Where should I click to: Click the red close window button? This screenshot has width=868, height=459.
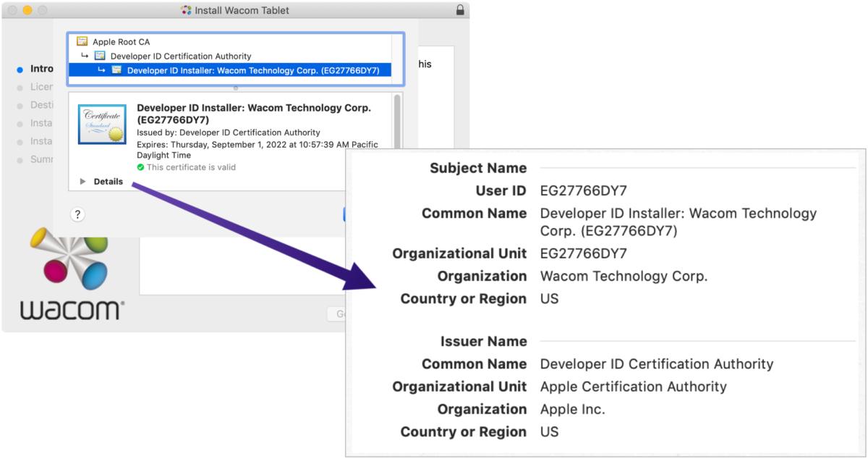[x=12, y=10]
